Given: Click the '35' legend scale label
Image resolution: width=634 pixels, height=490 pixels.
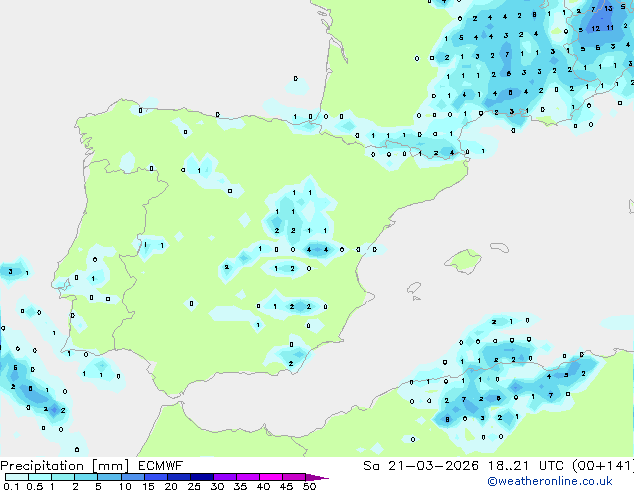Looking at the screenshot, I should pyautogui.click(x=240, y=486).
